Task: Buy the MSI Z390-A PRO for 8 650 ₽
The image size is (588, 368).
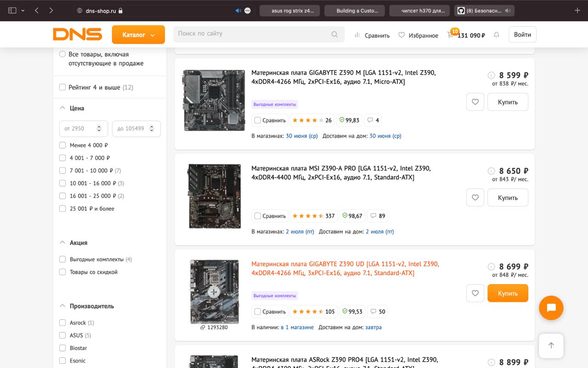Action: coord(508,197)
